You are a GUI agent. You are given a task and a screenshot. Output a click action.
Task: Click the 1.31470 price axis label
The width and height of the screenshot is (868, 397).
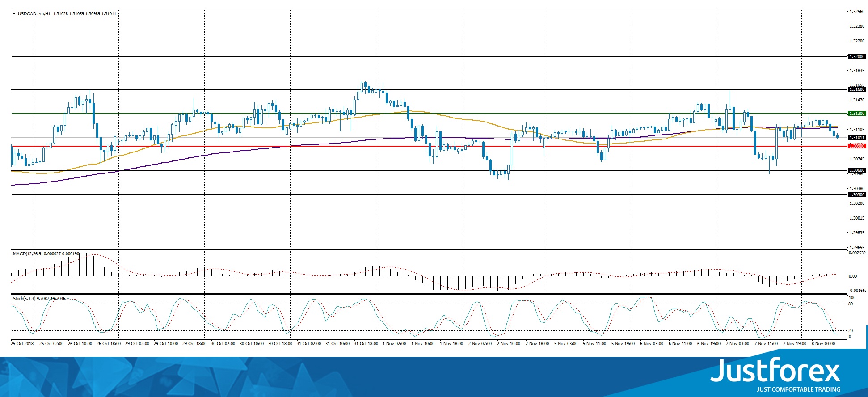tap(857, 100)
